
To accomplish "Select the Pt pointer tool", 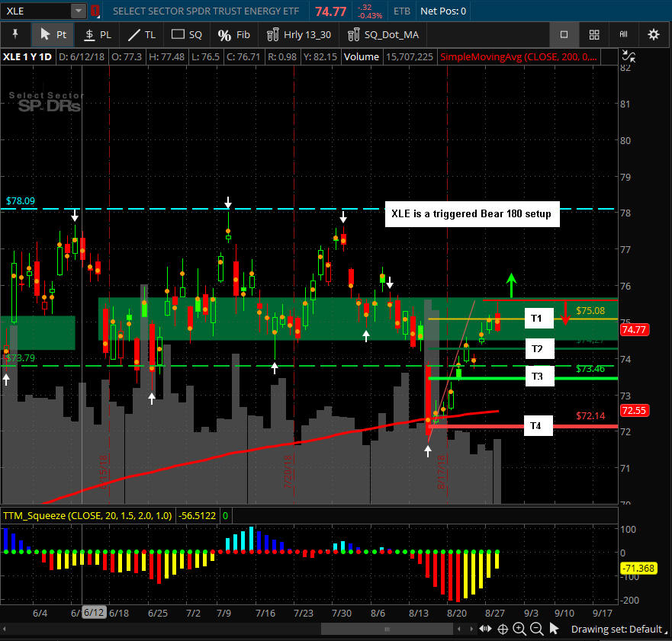I will 53,35.
